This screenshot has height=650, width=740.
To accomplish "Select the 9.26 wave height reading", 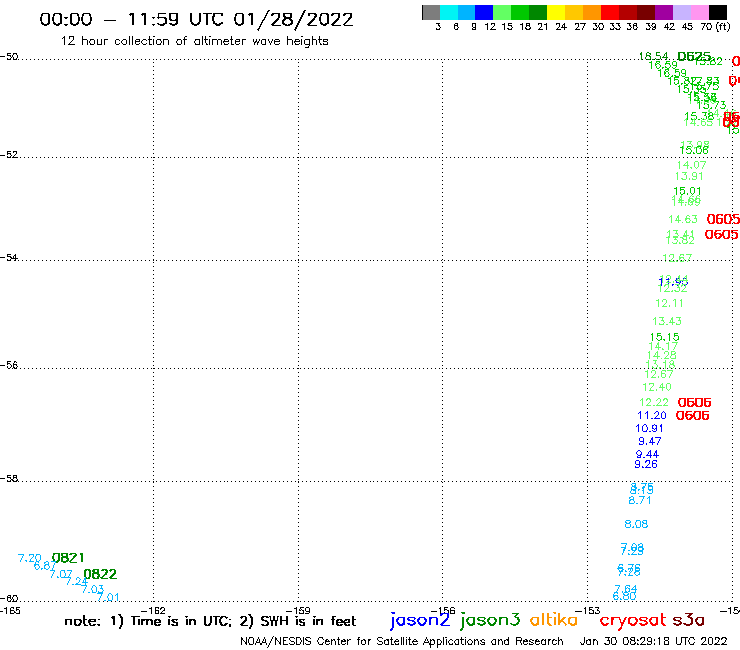I will (646, 464).
